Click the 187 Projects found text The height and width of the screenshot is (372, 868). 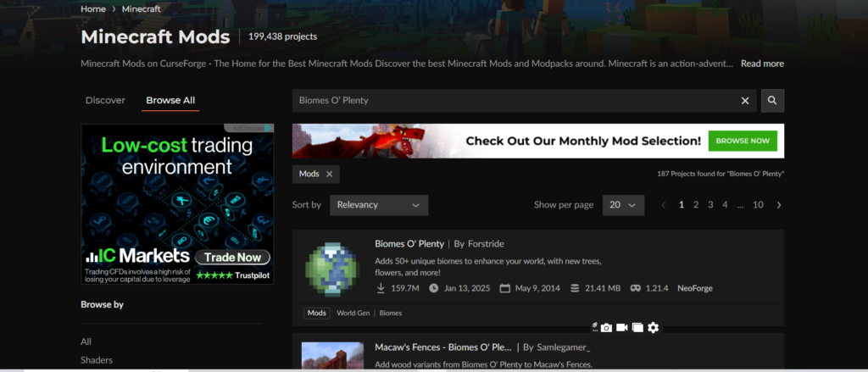coord(721,174)
